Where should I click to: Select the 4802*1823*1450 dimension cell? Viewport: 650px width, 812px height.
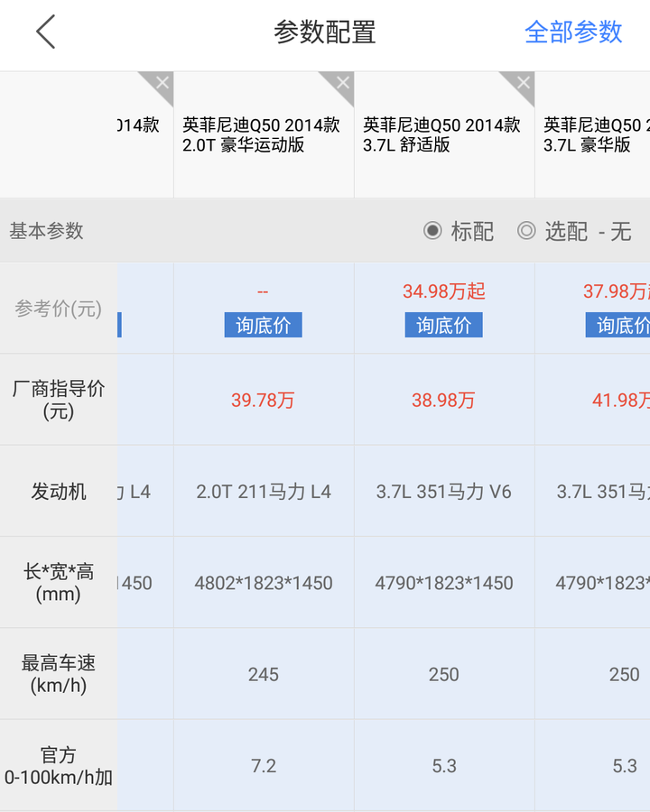[x=264, y=583]
